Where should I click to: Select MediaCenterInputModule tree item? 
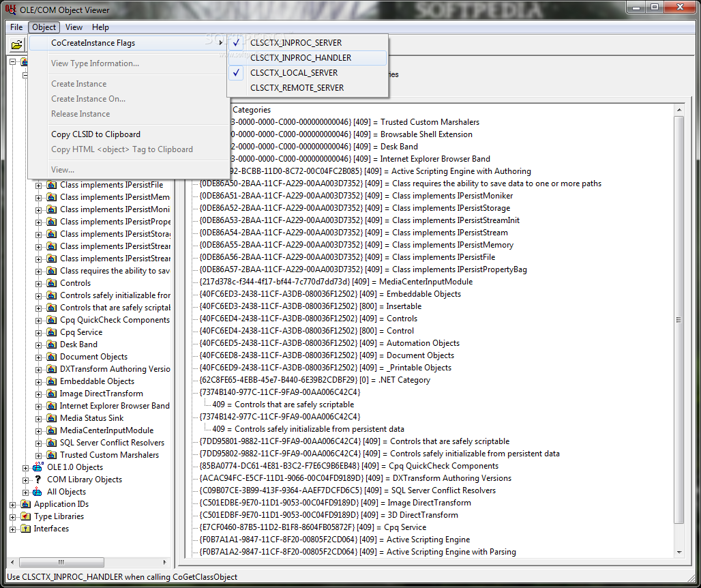pos(106,430)
